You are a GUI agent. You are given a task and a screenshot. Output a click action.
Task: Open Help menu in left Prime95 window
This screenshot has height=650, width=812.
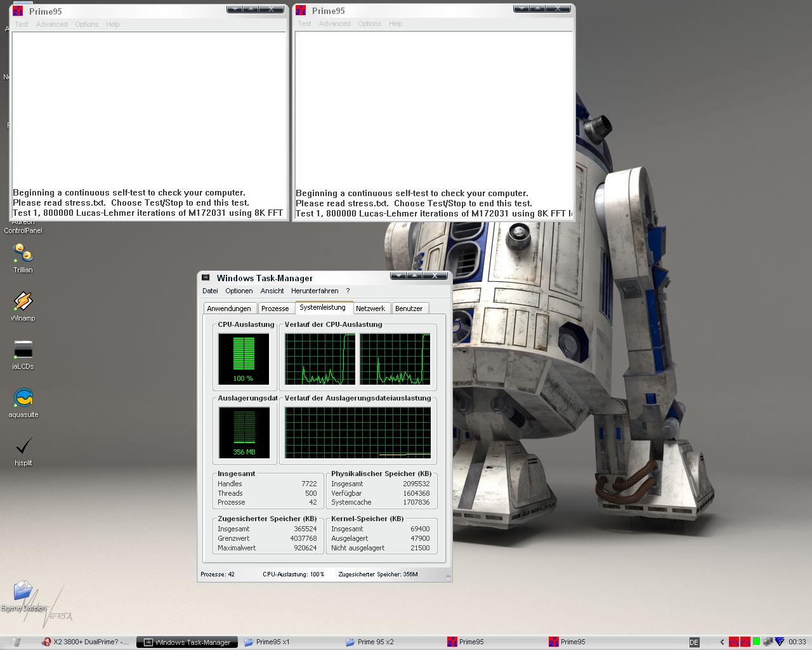112,24
